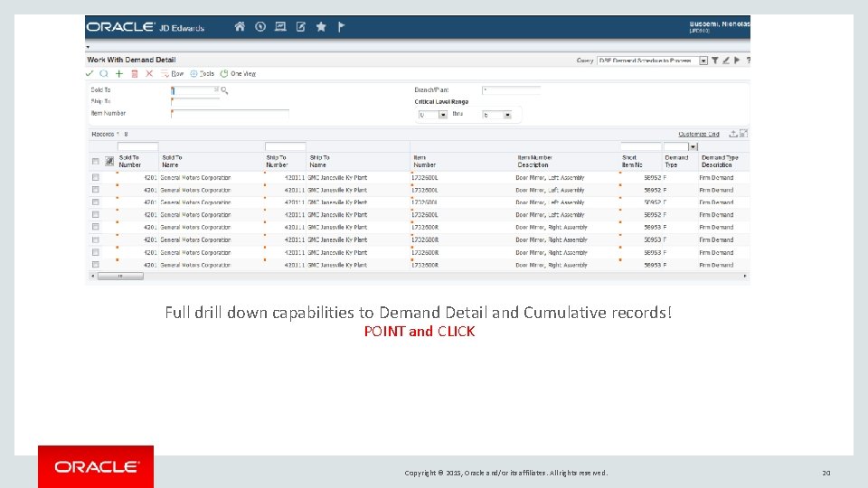Click Sold To Number column filter box
The height and width of the screenshot is (488, 868).
point(137,146)
